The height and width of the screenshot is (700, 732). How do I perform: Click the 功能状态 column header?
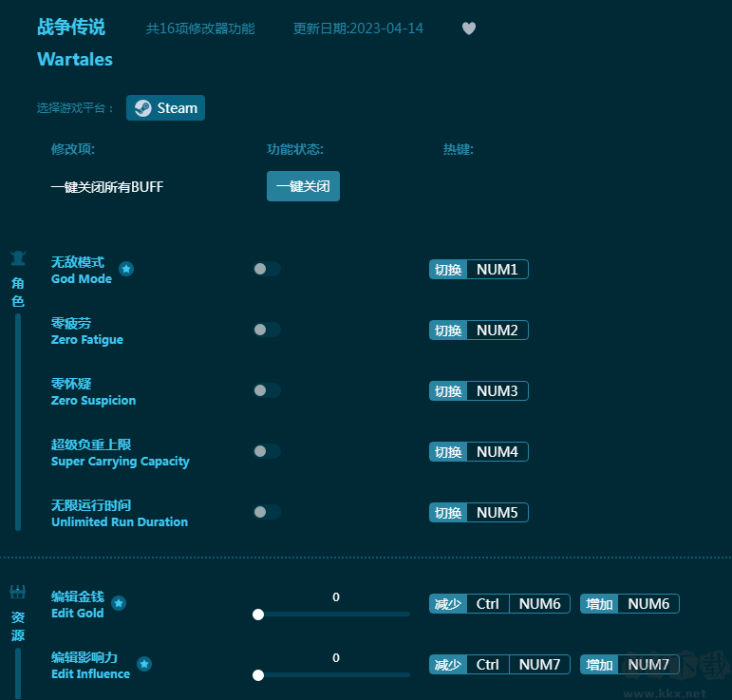click(295, 149)
